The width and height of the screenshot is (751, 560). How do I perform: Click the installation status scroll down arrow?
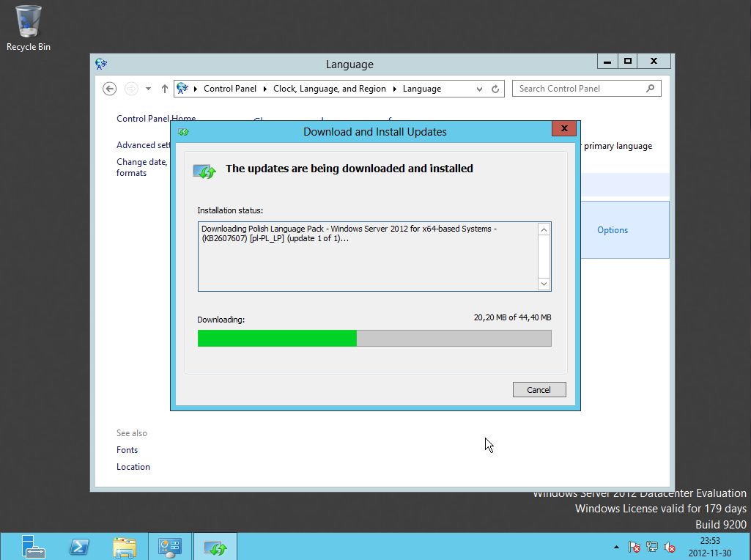(x=544, y=284)
